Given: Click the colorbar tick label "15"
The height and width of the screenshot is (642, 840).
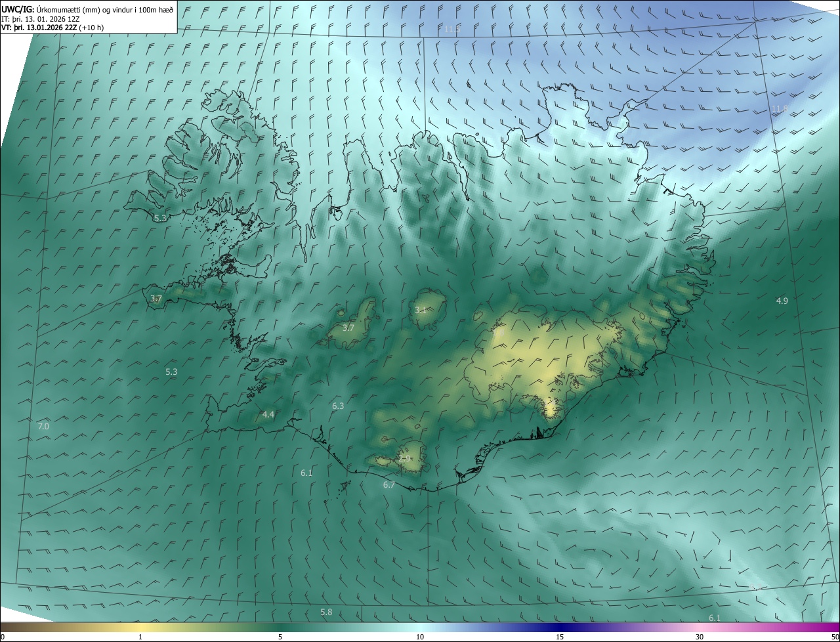Looking at the screenshot, I should (560, 637).
